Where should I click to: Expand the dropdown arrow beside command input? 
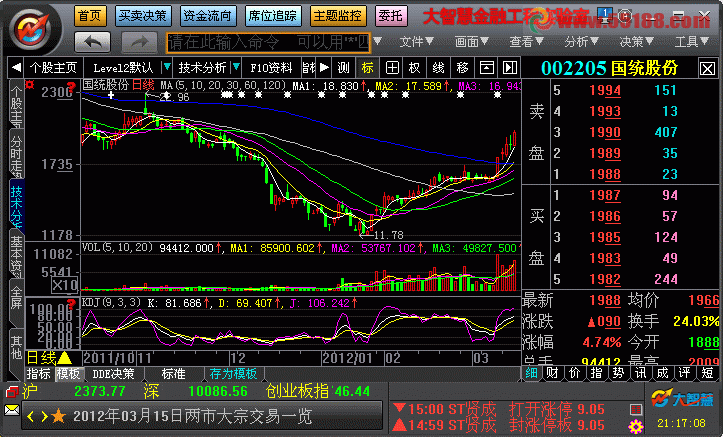click(378, 41)
